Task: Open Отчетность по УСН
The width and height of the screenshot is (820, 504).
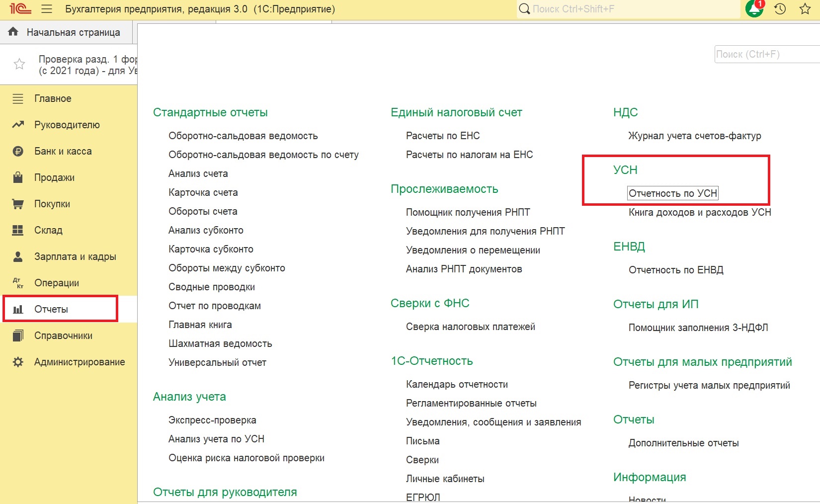Action: 673,193
